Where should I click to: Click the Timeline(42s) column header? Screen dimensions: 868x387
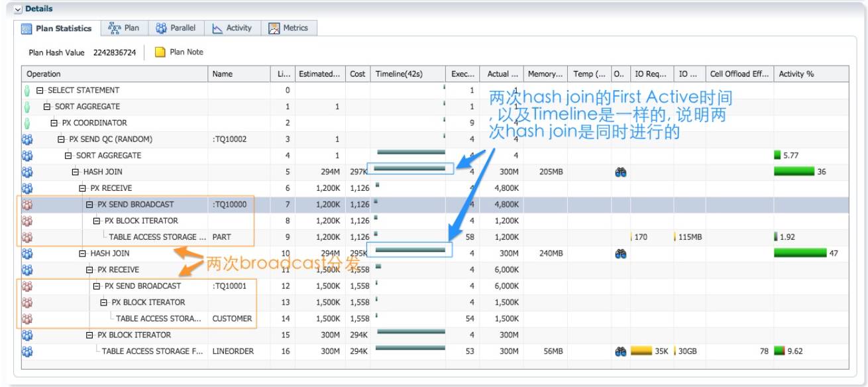coord(407,74)
